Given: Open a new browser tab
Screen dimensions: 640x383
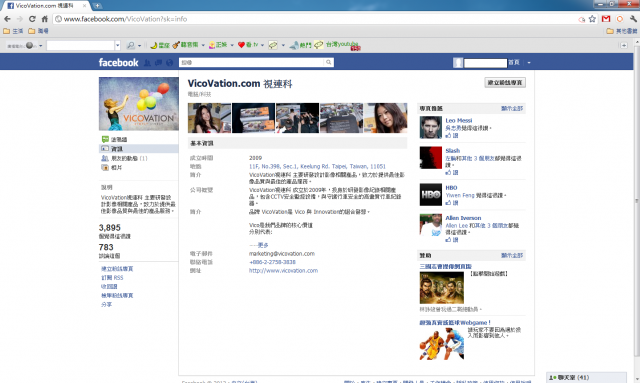Looking at the screenshot, I should (x=97, y=6).
